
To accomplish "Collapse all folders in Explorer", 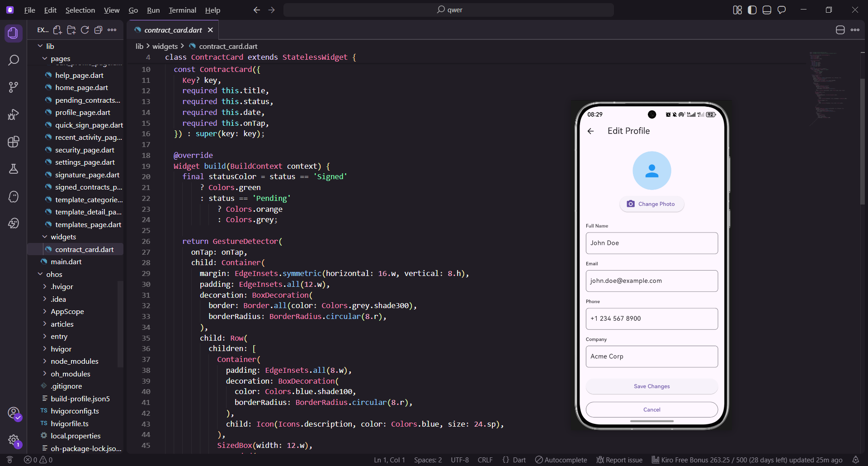I will tap(98, 30).
